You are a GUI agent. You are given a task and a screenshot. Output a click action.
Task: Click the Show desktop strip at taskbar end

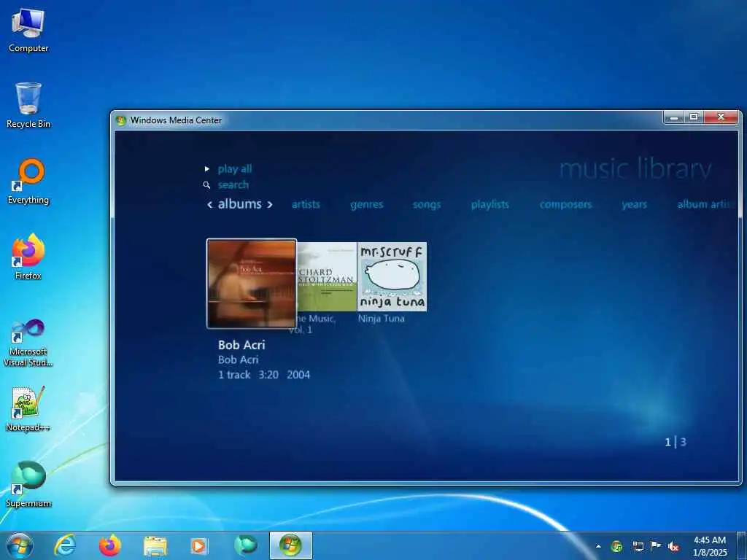pyautogui.click(x=742, y=545)
